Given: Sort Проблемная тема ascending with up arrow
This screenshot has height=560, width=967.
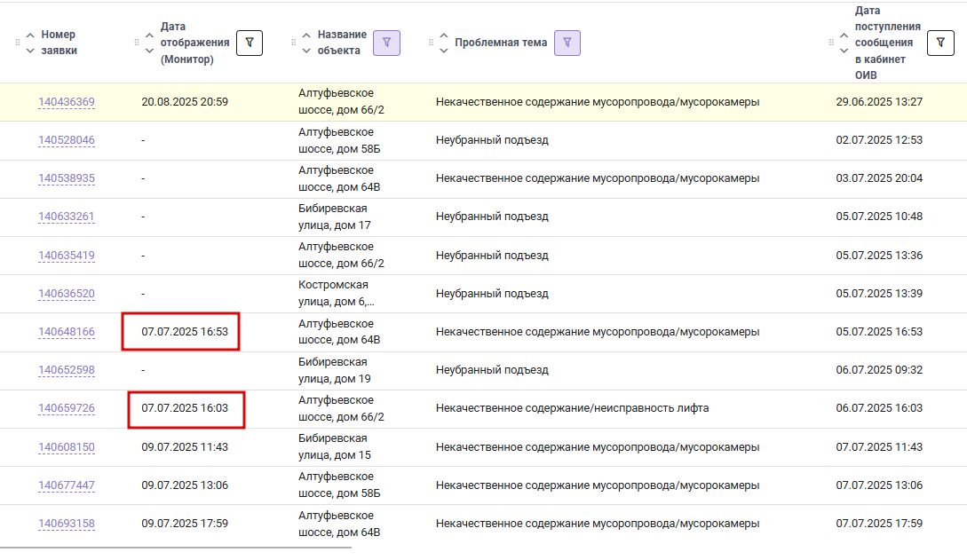Looking at the screenshot, I should pos(444,35).
